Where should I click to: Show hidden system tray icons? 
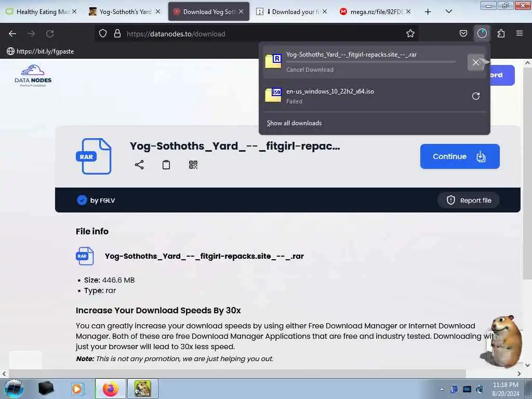442,389
